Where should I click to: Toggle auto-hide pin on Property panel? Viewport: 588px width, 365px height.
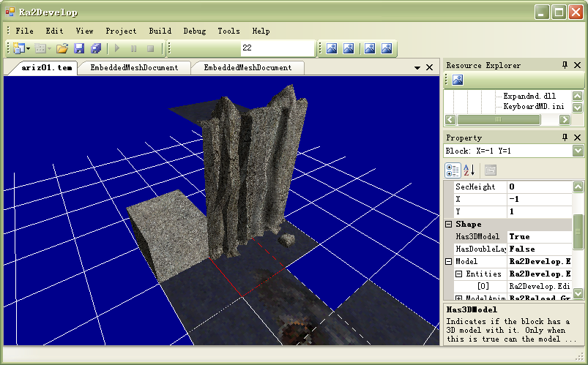pyautogui.click(x=565, y=138)
